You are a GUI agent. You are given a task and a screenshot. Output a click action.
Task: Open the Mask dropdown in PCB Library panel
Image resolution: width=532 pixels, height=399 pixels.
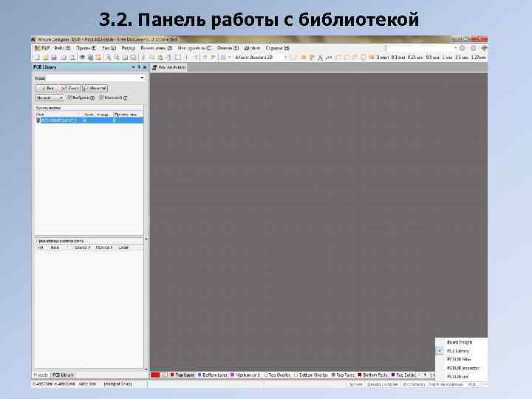click(142, 78)
